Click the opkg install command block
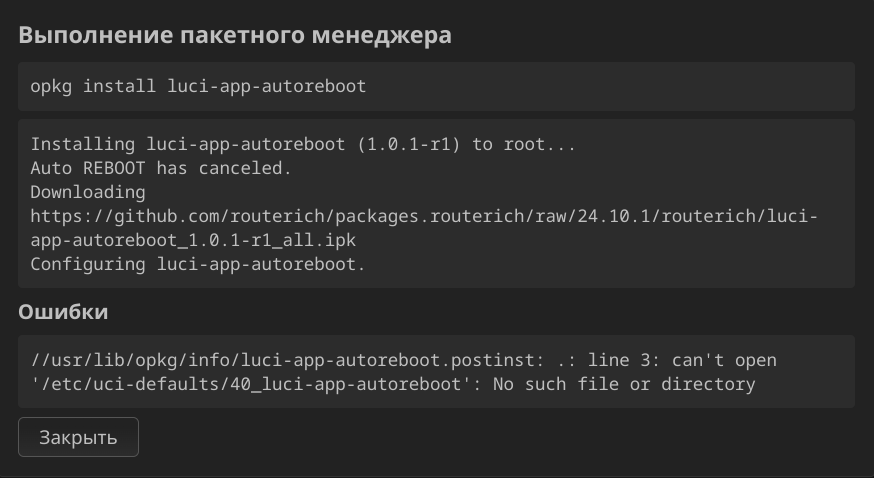 point(436,86)
